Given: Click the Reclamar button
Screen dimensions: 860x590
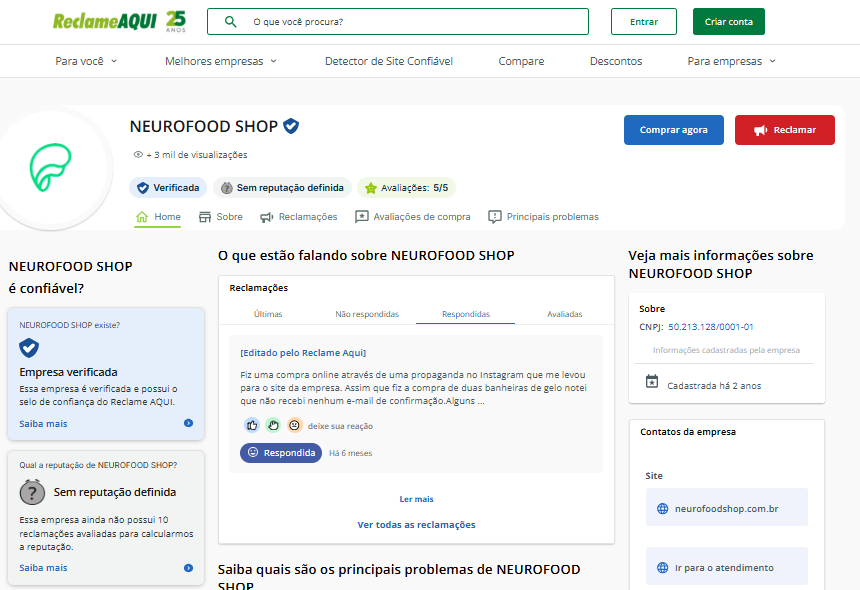Looking at the screenshot, I should (x=785, y=130).
